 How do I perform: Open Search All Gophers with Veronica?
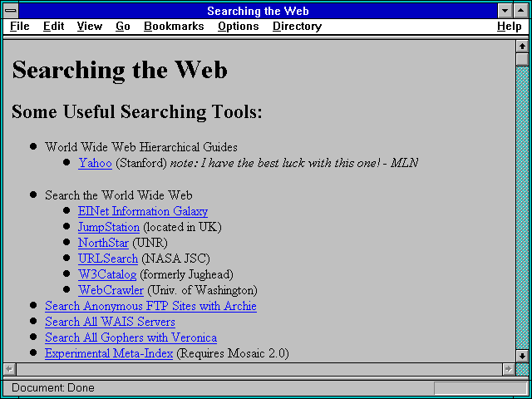(x=131, y=337)
